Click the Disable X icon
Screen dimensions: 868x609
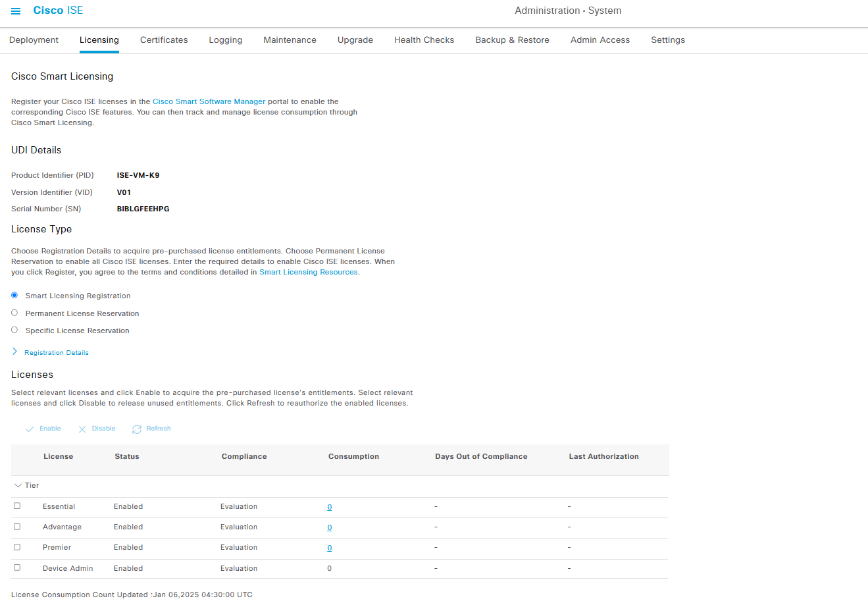(82, 429)
